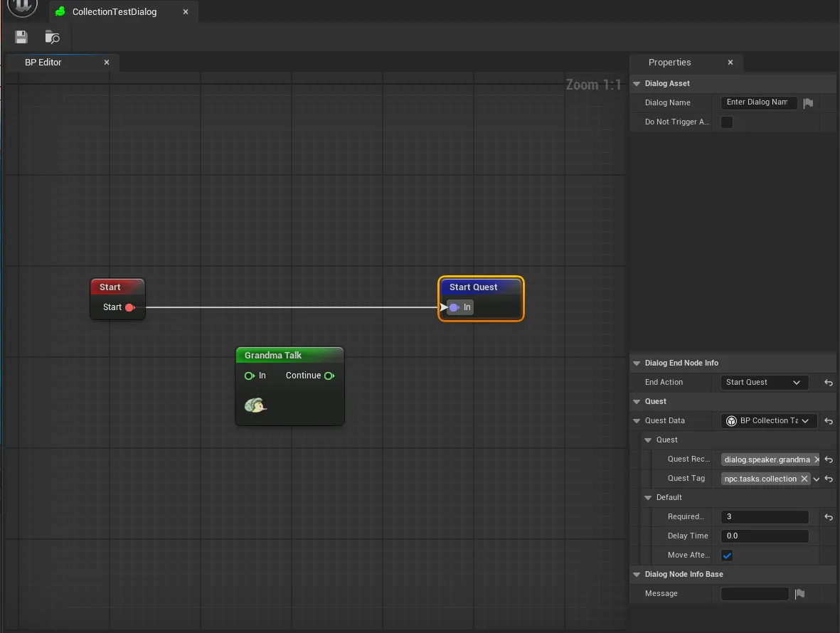
Task: Reset End Action to default arrow
Action: pos(829,383)
